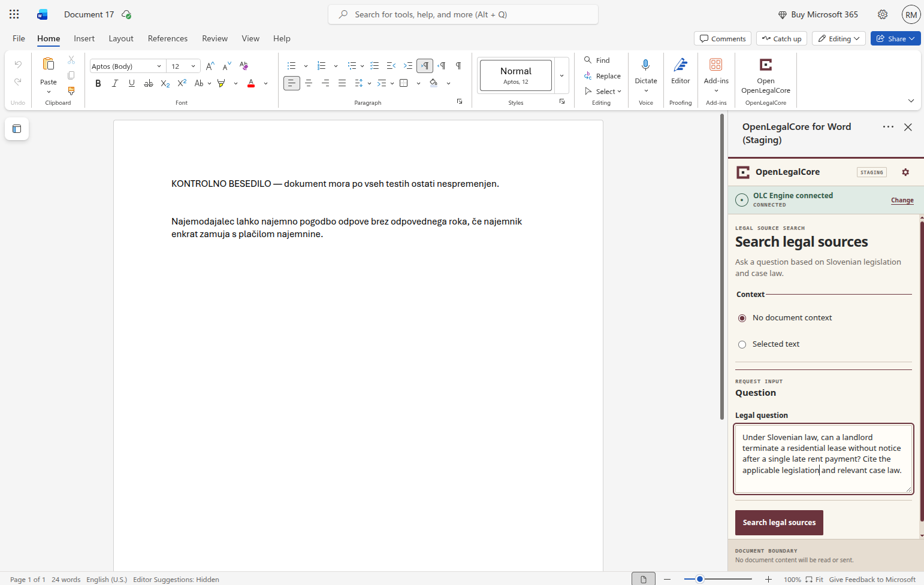Screen dimensions: 924x585
Task: Launch the OpenLegalCore add-in from ribbon
Action: (x=766, y=76)
